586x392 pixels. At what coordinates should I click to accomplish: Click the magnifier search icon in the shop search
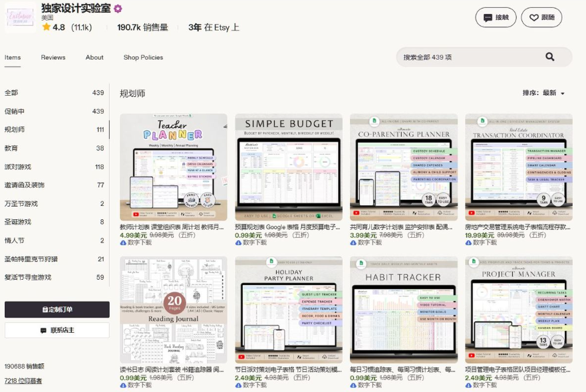549,56
